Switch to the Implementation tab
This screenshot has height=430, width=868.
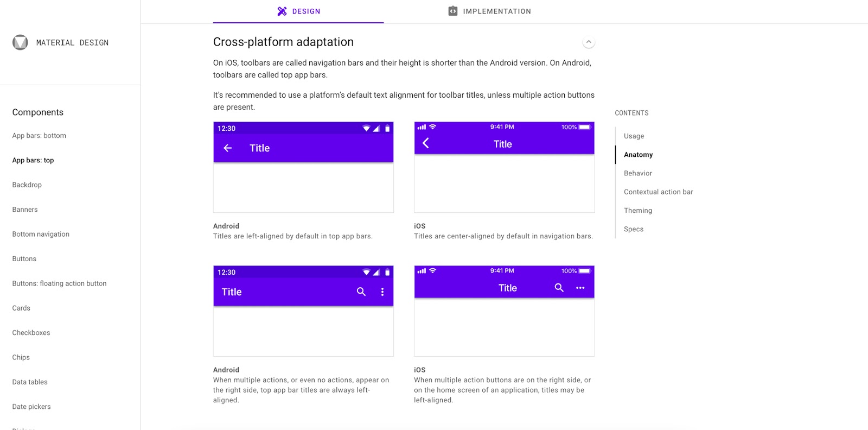[x=490, y=11]
